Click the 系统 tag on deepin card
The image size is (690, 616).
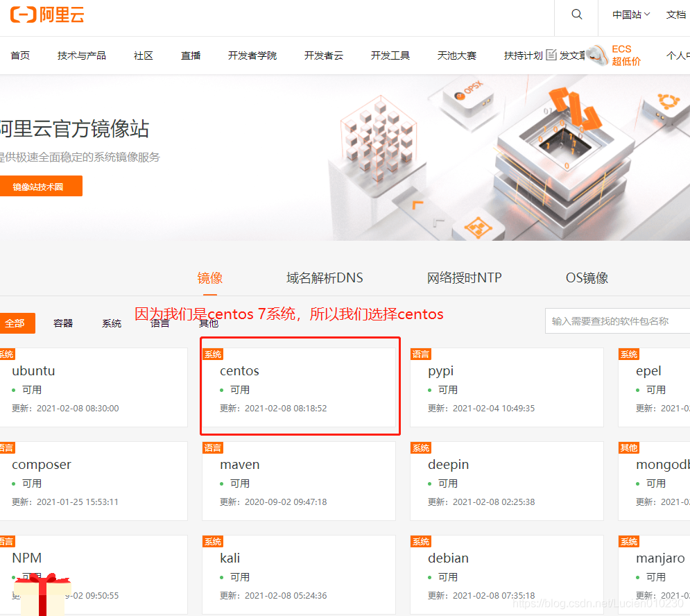[421, 448]
